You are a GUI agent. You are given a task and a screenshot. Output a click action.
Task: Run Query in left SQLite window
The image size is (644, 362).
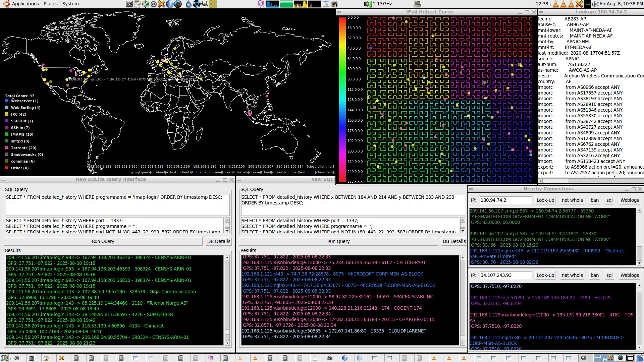pos(103,241)
